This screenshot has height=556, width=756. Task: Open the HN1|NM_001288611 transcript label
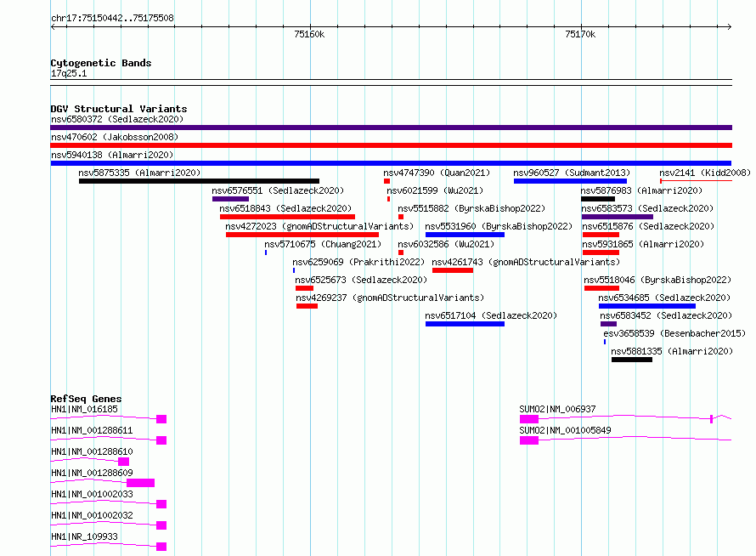[x=92, y=430]
